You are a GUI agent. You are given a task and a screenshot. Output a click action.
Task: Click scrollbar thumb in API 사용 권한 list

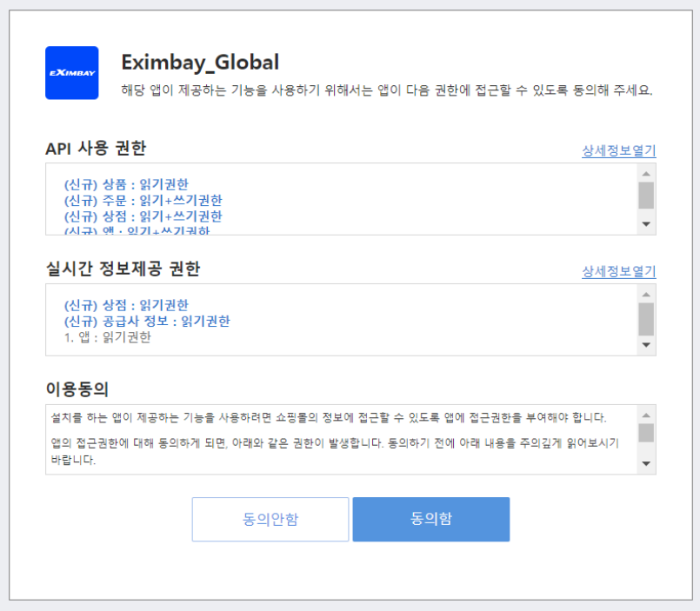646,195
